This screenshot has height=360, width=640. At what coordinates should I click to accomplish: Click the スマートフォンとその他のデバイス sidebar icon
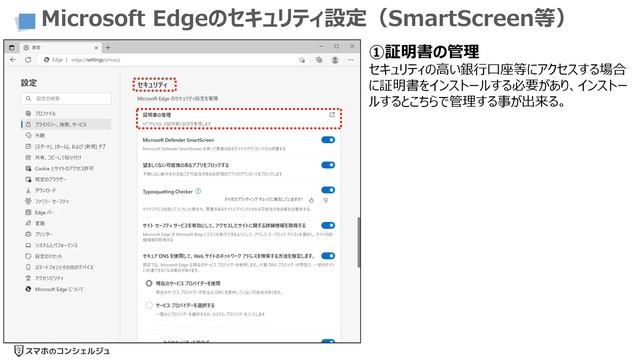click(28, 267)
